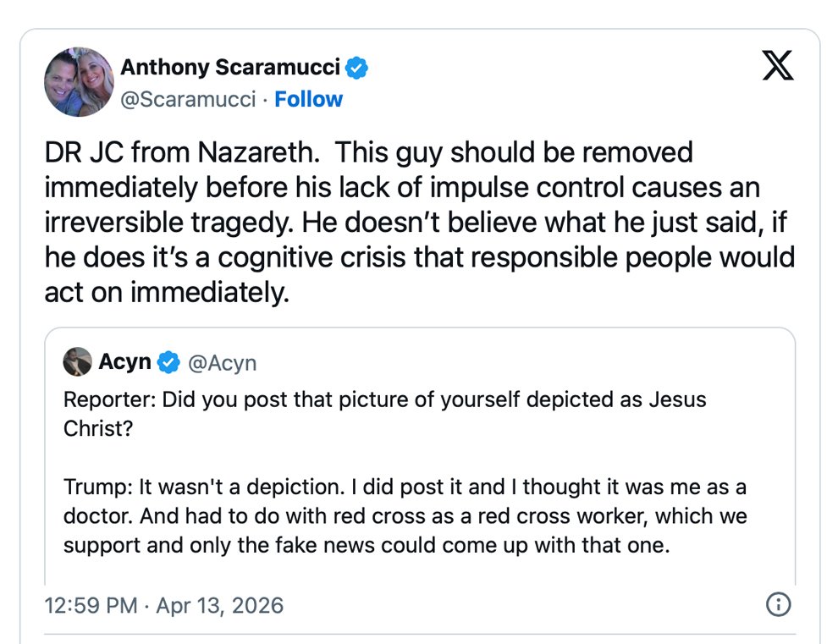
Task: Click the X logo icon
Action: [x=778, y=66]
